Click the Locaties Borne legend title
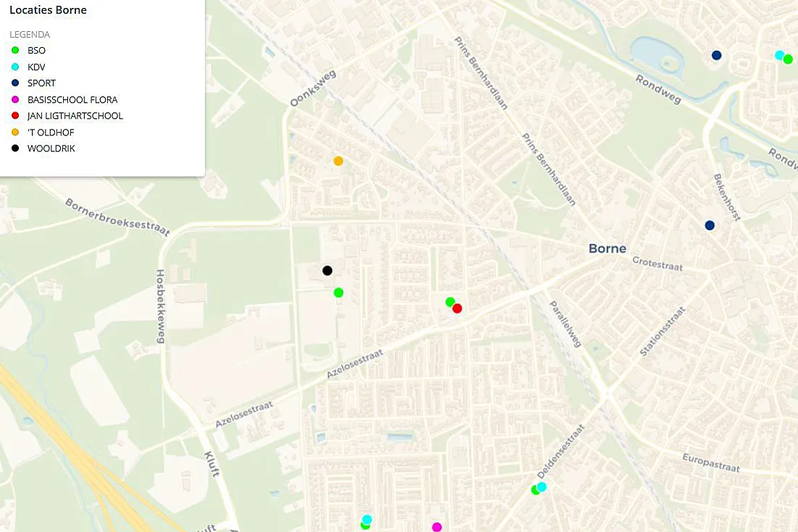Image resolution: width=798 pixels, height=532 pixels. 48,9
